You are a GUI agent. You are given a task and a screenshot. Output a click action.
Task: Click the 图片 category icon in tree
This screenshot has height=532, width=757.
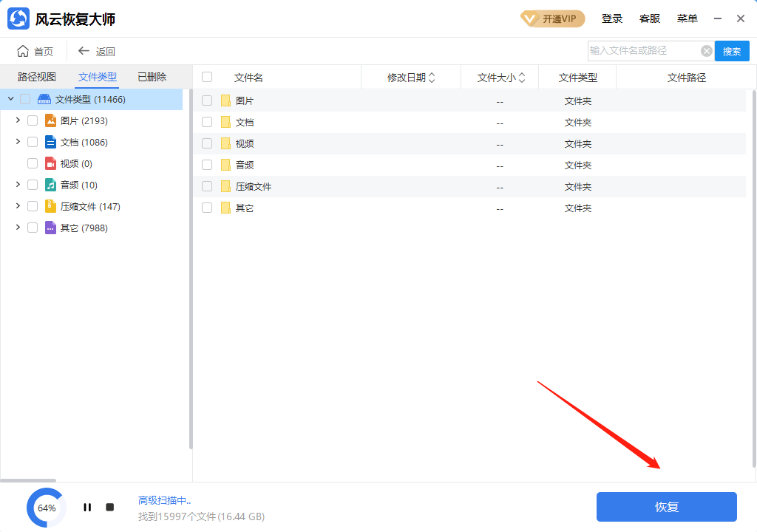tap(50, 120)
